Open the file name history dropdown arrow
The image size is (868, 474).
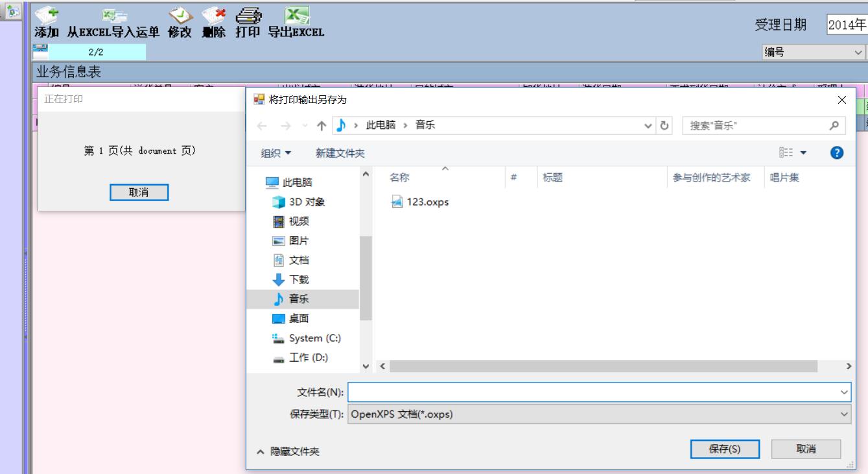[844, 392]
